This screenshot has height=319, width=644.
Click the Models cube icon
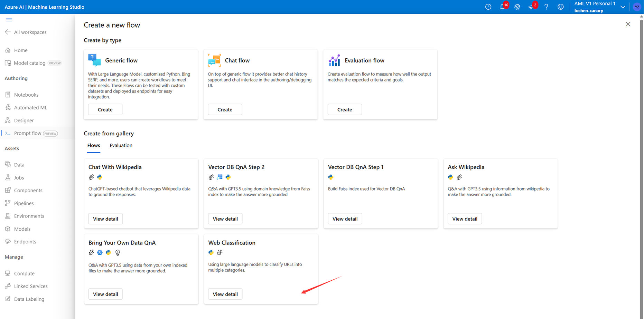point(8,229)
